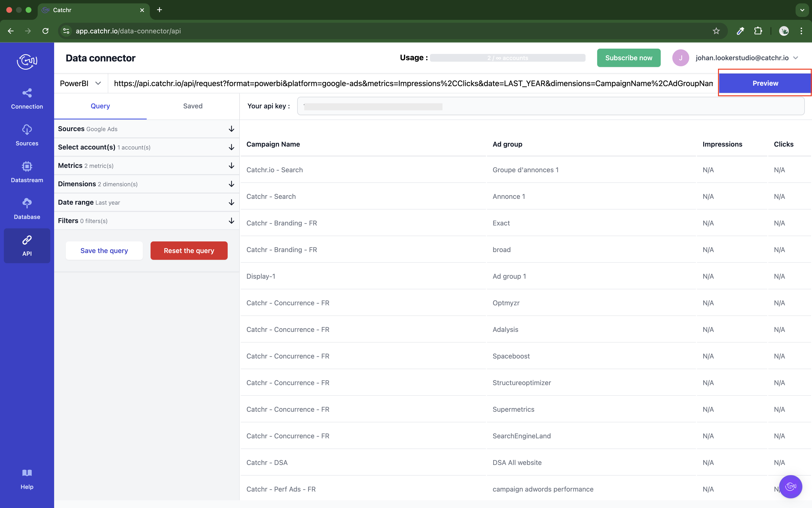Open the browser extensions puzzle icon
Image resolution: width=812 pixels, height=508 pixels.
pyautogui.click(x=758, y=31)
